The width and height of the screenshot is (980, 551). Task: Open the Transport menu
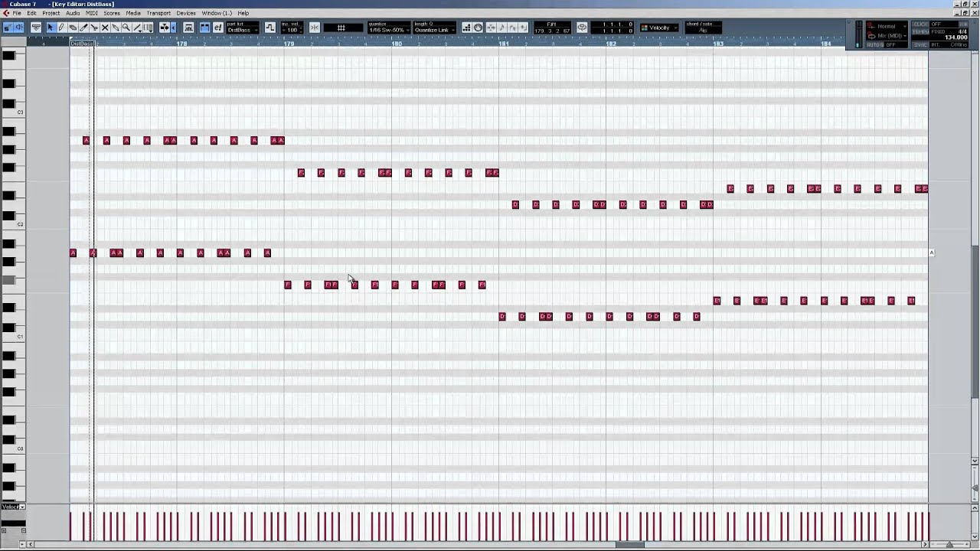(x=158, y=13)
